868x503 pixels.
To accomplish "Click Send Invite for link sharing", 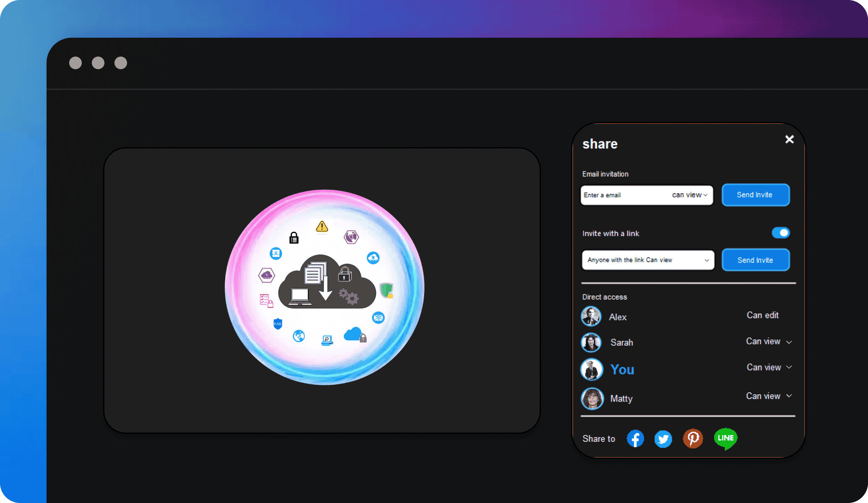I will pos(755,260).
